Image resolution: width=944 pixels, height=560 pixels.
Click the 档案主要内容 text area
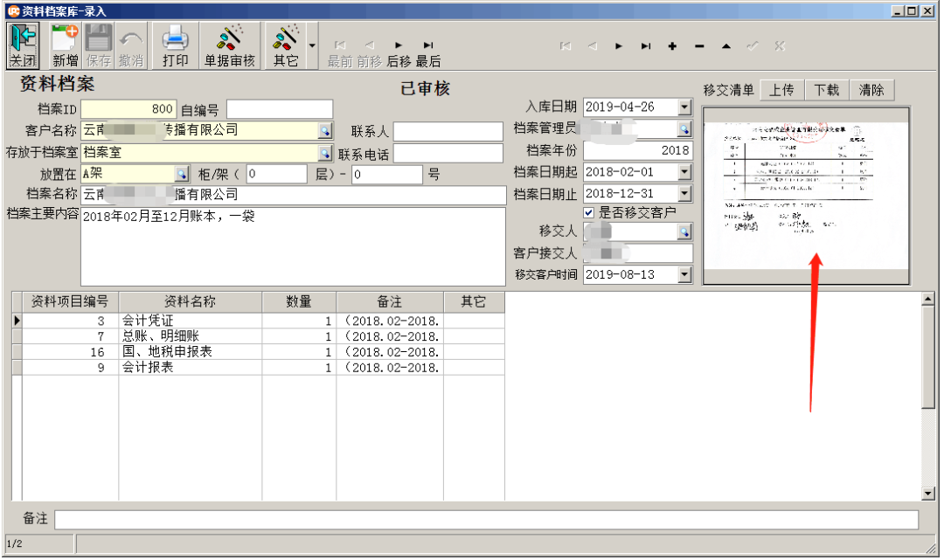pyautogui.click(x=293, y=246)
